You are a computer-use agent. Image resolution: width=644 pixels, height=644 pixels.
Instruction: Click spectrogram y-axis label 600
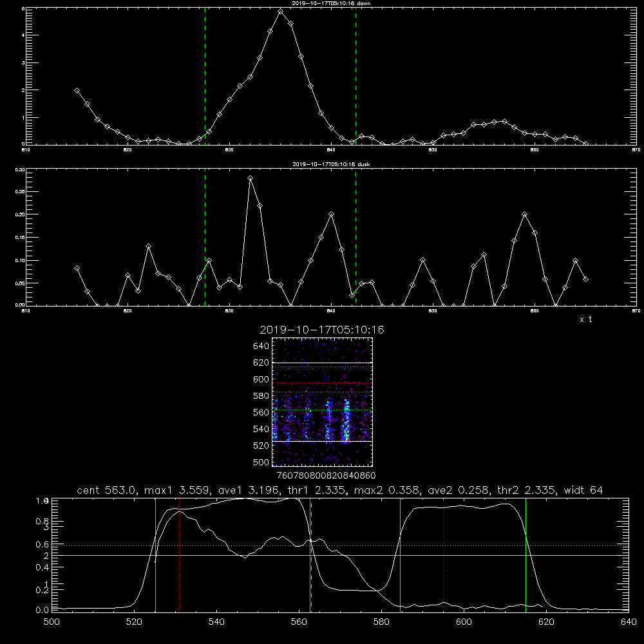coord(261,379)
